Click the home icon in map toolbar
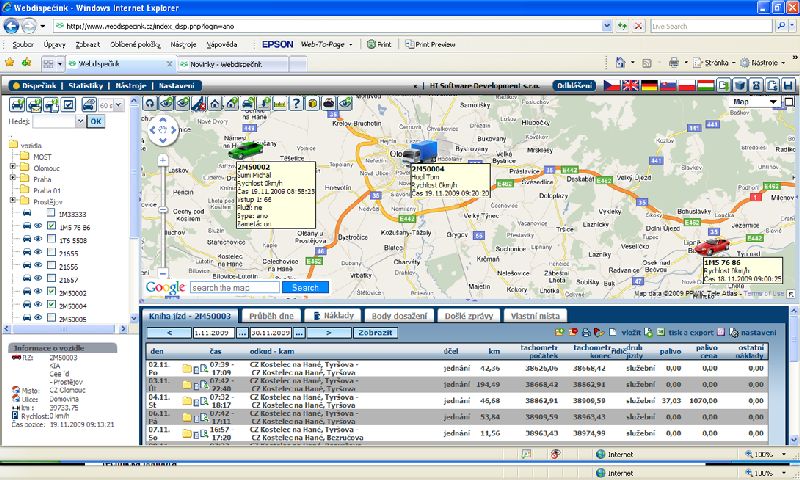The height and width of the screenshot is (480, 800). point(215,104)
